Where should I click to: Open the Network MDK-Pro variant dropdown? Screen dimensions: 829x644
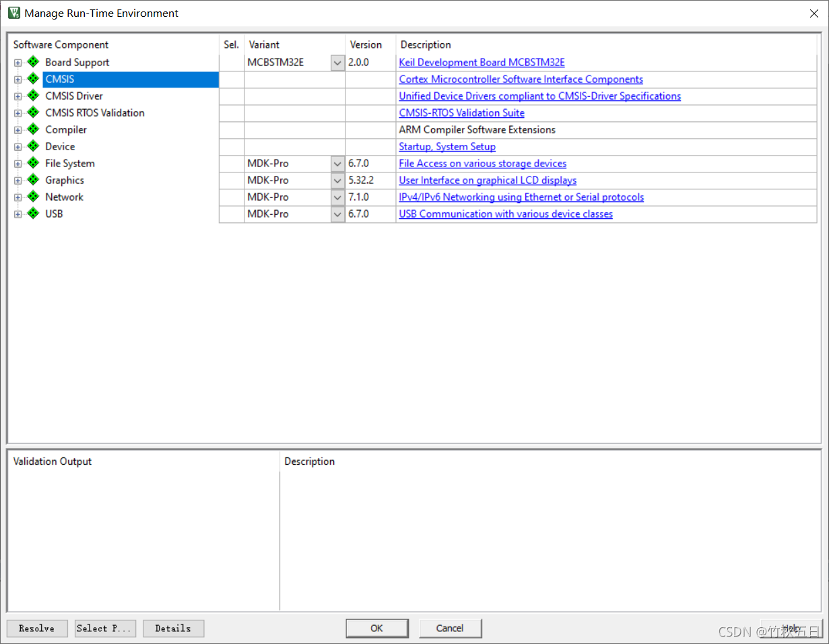point(338,197)
